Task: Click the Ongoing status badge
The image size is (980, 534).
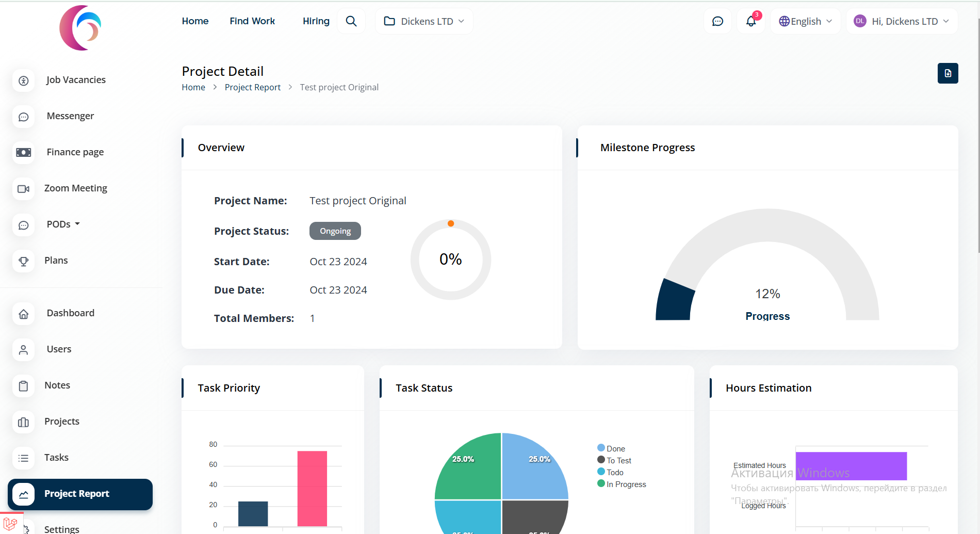Action: coord(335,231)
